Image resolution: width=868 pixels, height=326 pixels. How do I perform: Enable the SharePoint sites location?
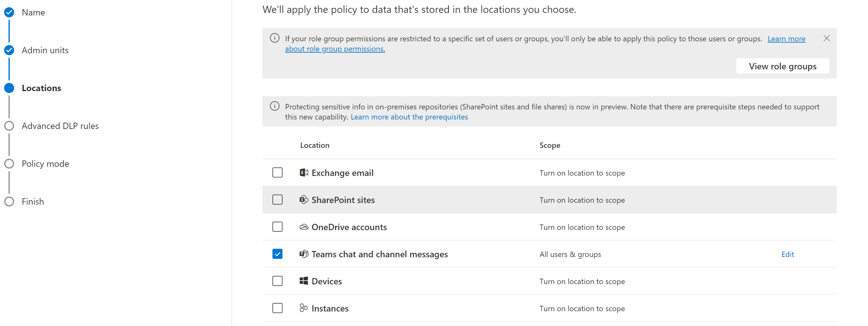click(x=277, y=200)
